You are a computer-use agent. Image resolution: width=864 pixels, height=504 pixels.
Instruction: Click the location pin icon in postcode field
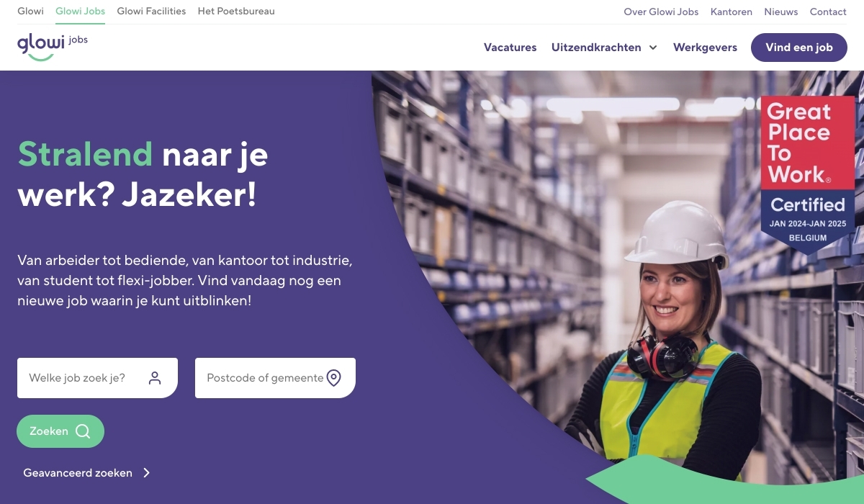pos(333,378)
